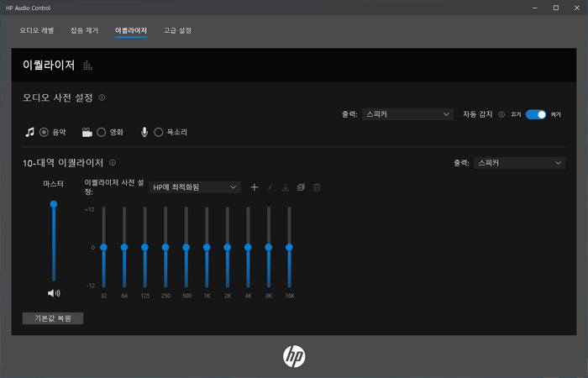This screenshot has height=378, width=588.
Task: Click the 125 Hz band slider handle
Action: coord(144,247)
